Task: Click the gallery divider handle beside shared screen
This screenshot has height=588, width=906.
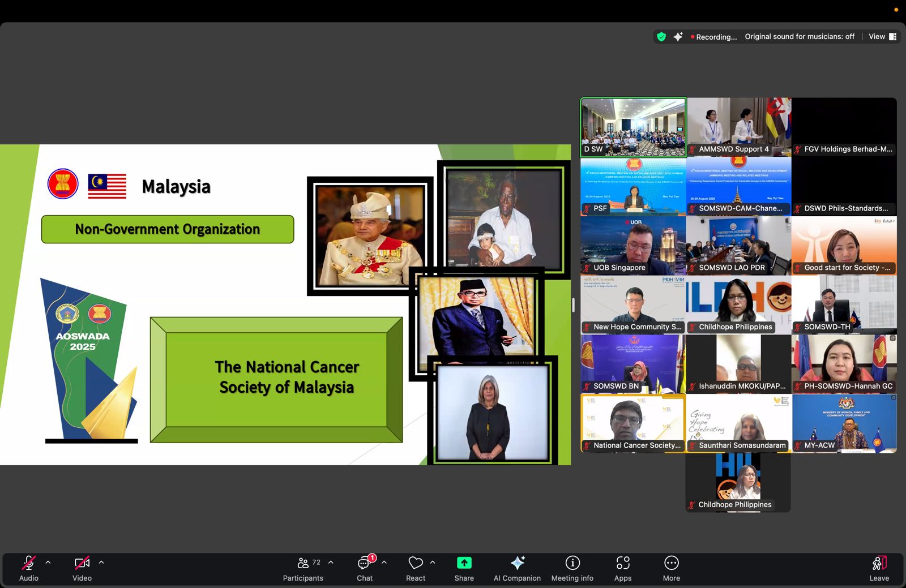Action: (573, 305)
